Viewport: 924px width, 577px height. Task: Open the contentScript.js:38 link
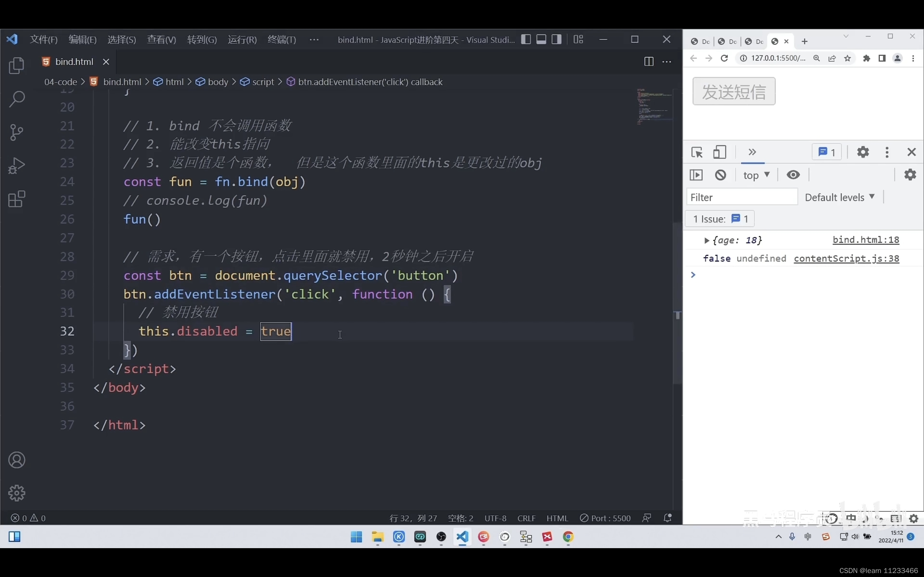point(847,258)
